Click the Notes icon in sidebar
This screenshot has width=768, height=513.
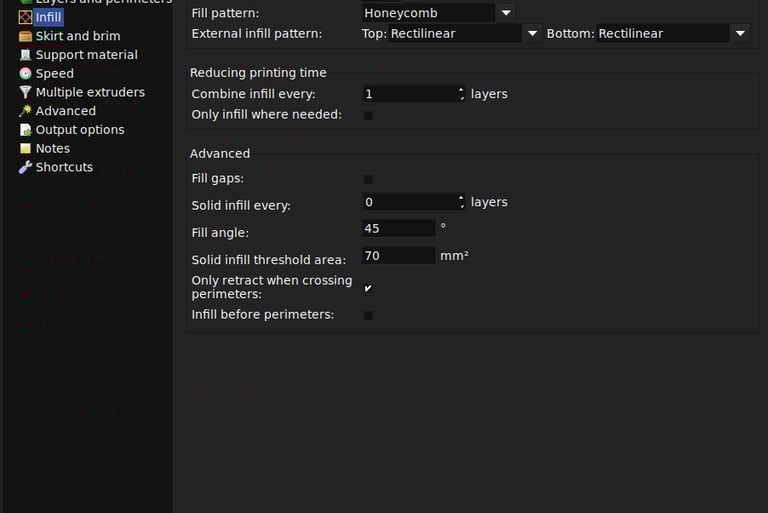tap(25, 149)
